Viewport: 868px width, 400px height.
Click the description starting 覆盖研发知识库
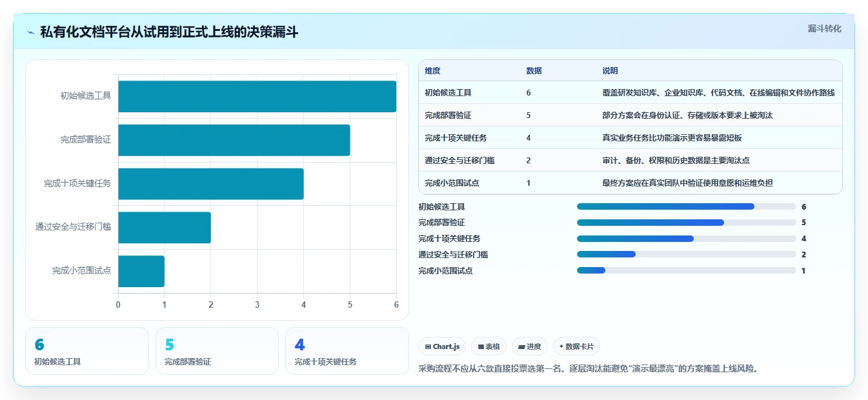click(x=718, y=93)
